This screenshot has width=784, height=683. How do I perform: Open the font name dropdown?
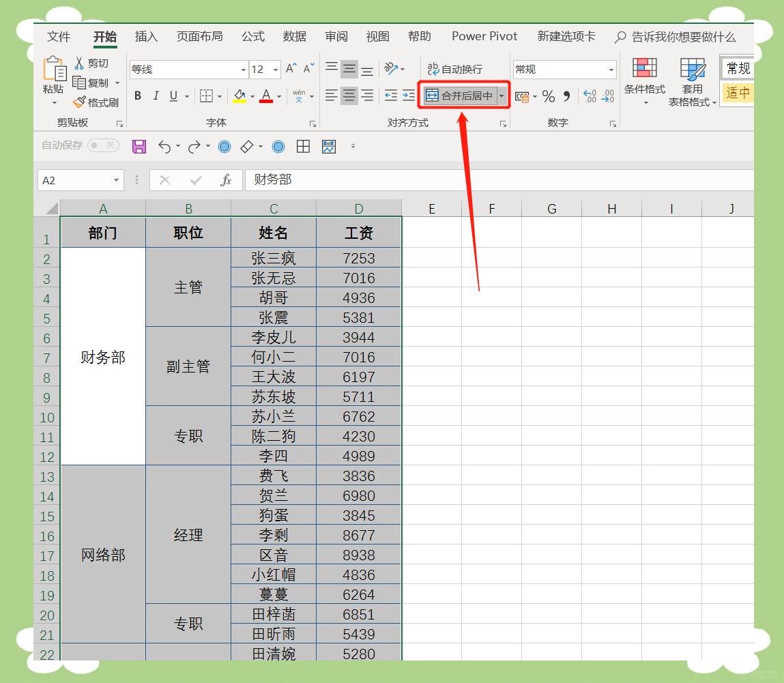[x=243, y=70]
